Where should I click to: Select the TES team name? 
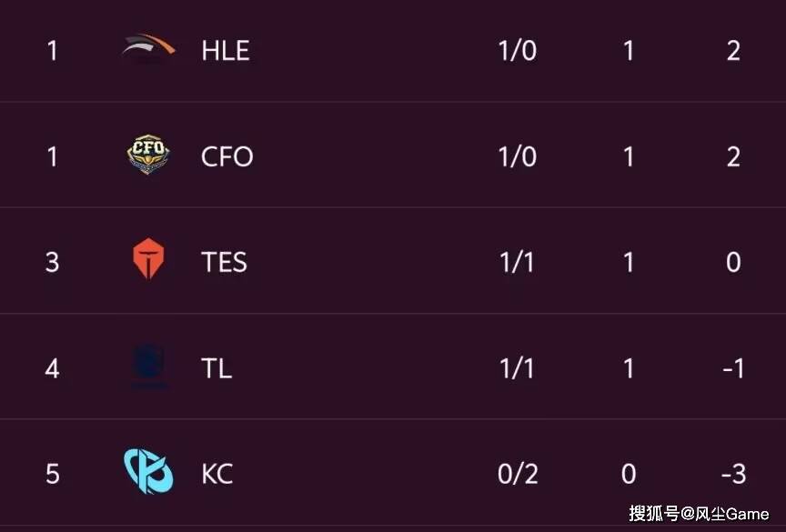point(224,262)
